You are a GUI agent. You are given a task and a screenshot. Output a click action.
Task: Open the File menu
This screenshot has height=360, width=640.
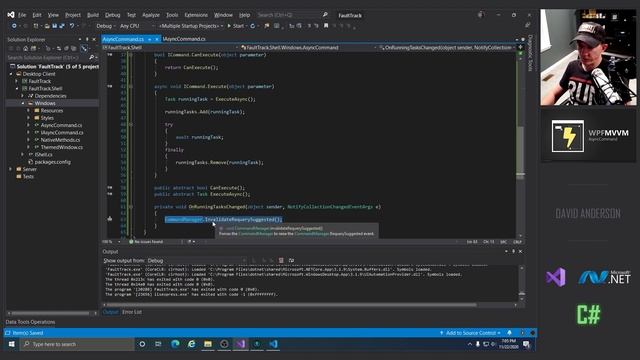click(22, 15)
